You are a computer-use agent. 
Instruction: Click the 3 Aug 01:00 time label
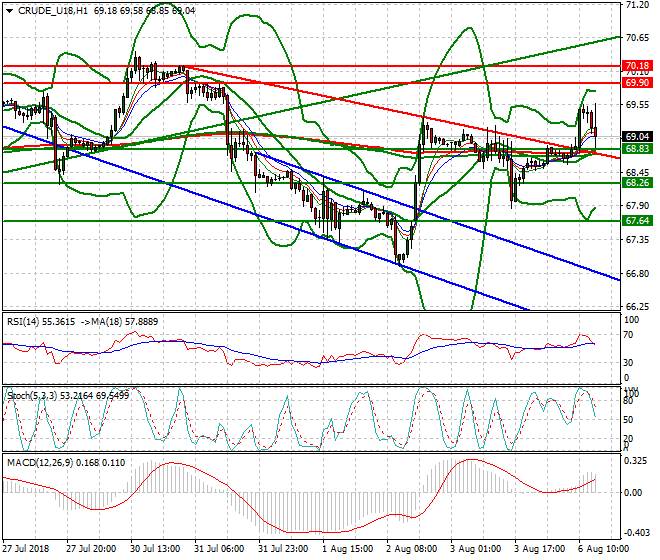point(475,549)
